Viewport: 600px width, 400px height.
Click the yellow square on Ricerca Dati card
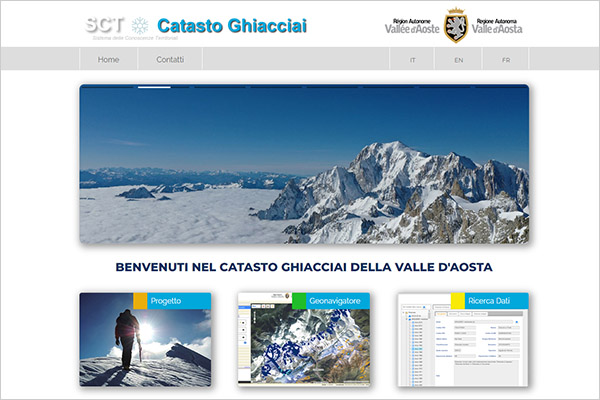[x=457, y=301]
